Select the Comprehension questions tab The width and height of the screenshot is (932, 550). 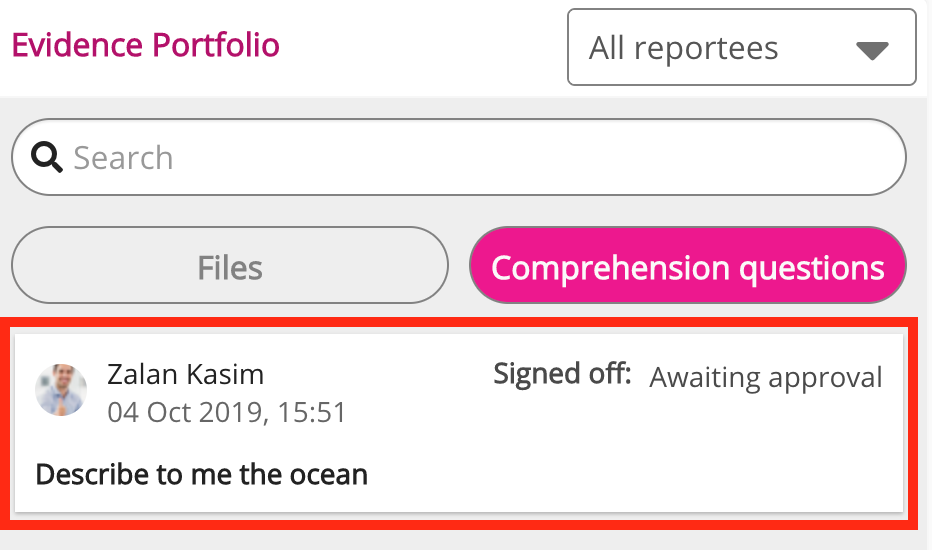coord(688,268)
